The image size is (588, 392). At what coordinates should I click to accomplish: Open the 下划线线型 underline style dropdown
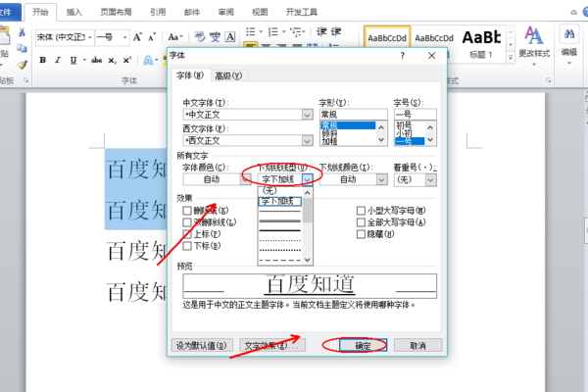pos(307,180)
